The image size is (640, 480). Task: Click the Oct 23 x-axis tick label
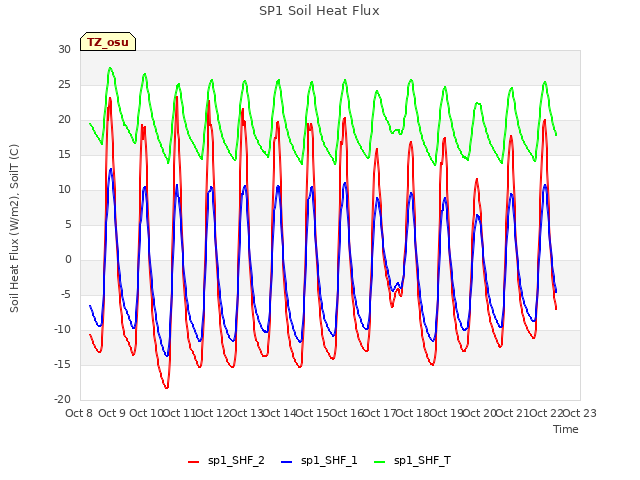coord(580,413)
